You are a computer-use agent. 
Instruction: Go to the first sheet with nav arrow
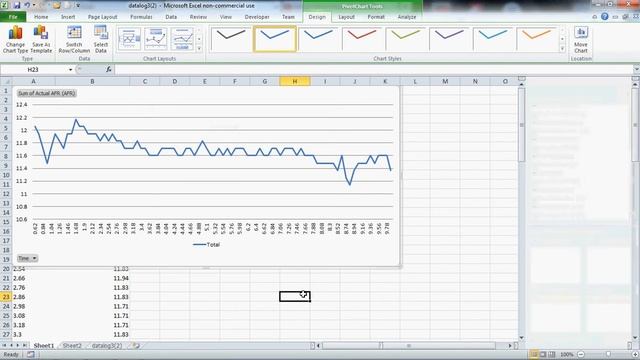(4, 346)
